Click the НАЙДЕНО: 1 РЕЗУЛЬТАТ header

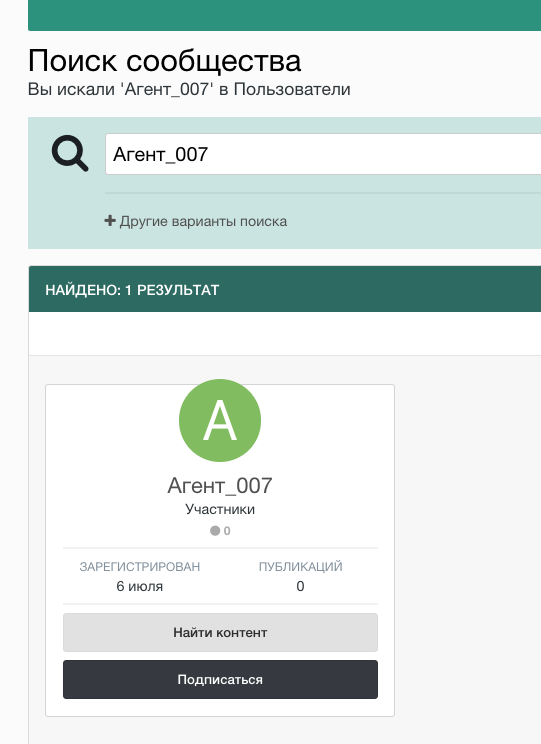(132, 290)
